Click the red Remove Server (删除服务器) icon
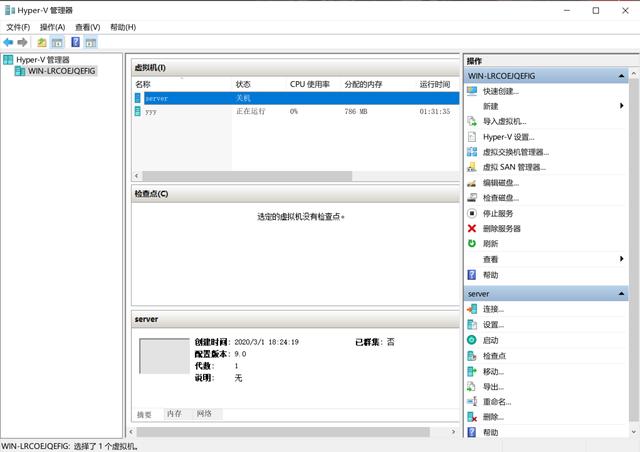Image resolution: width=640 pixels, height=452 pixels. coord(472,228)
